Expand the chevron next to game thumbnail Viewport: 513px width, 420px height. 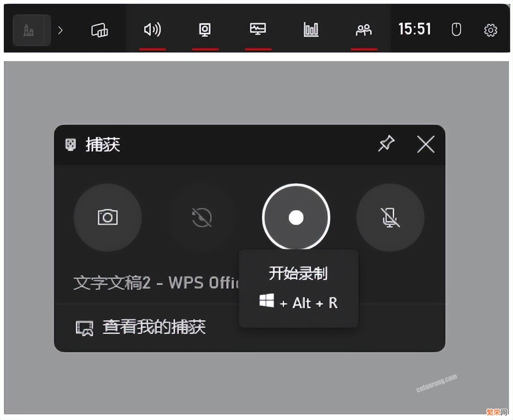pos(60,30)
